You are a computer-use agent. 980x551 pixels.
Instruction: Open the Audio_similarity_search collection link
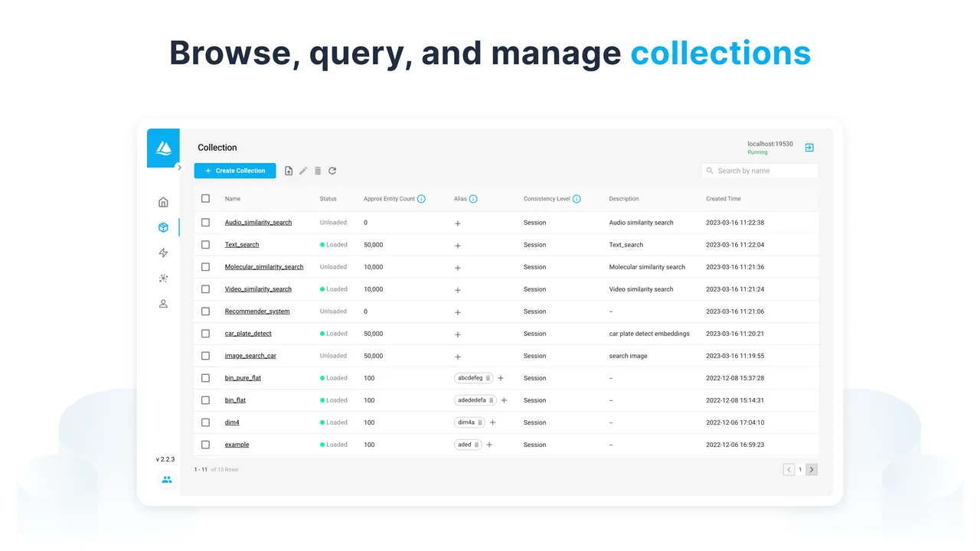[x=258, y=223]
